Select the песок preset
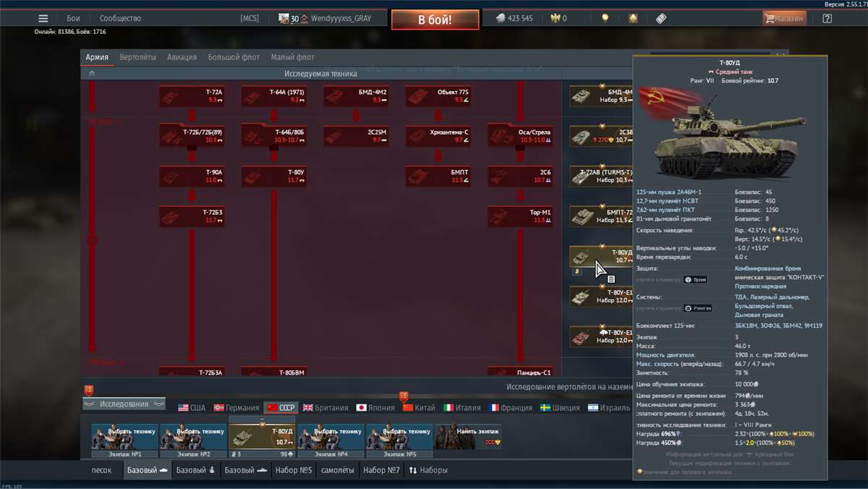The image size is (868, 489). [101, 470]
